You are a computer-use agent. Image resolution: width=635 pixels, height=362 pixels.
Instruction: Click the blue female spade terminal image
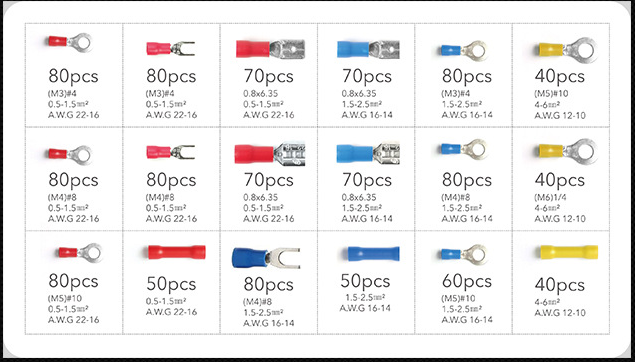tap(368, 153)
